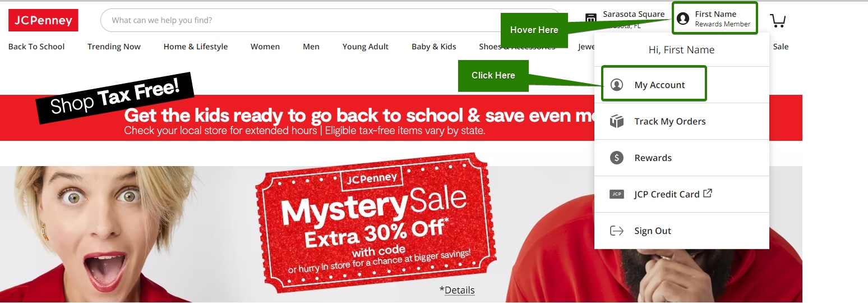The height and width of the screenshot is (303, 868).
Task: Click the external link icon beside JCP Credit Card
Action: (x=708, y=193)
